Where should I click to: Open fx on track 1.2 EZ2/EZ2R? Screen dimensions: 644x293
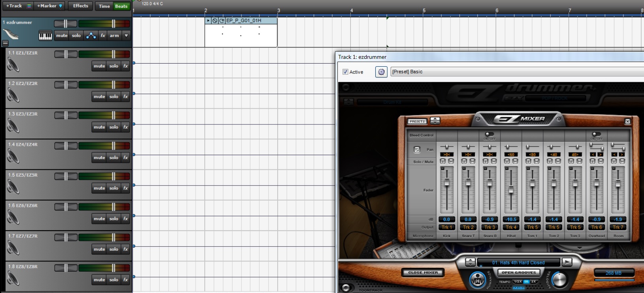click(126, 96)
